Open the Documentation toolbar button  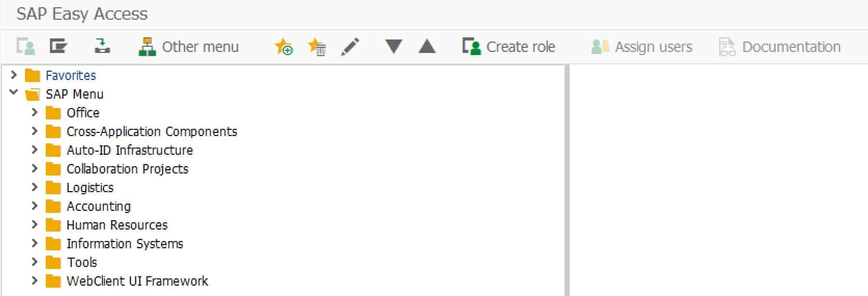[x=780, y=47]
